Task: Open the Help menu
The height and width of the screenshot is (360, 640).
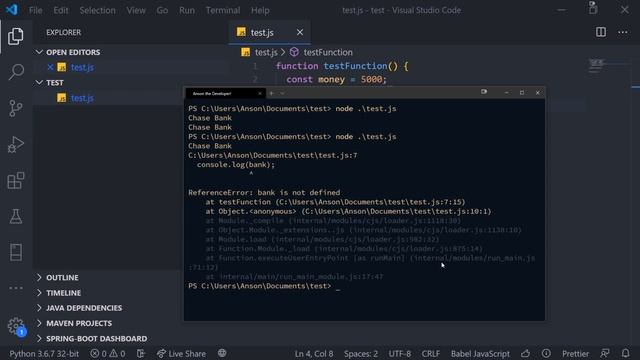Action: coord(260,10)
